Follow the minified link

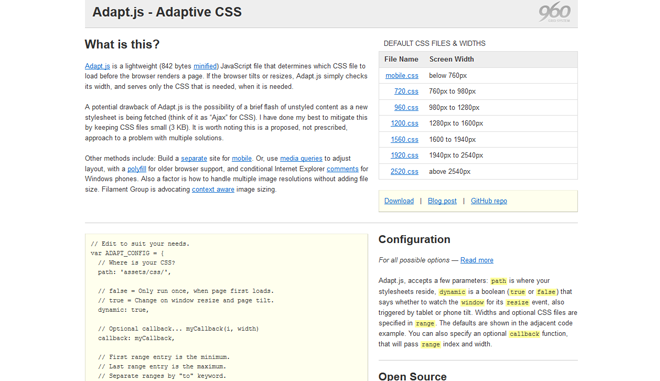(x=205, y=66)
